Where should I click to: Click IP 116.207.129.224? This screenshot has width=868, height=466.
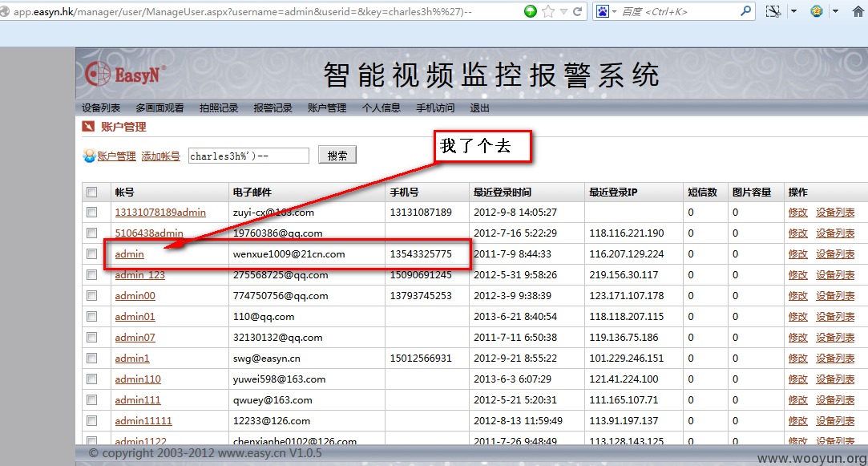627,254
